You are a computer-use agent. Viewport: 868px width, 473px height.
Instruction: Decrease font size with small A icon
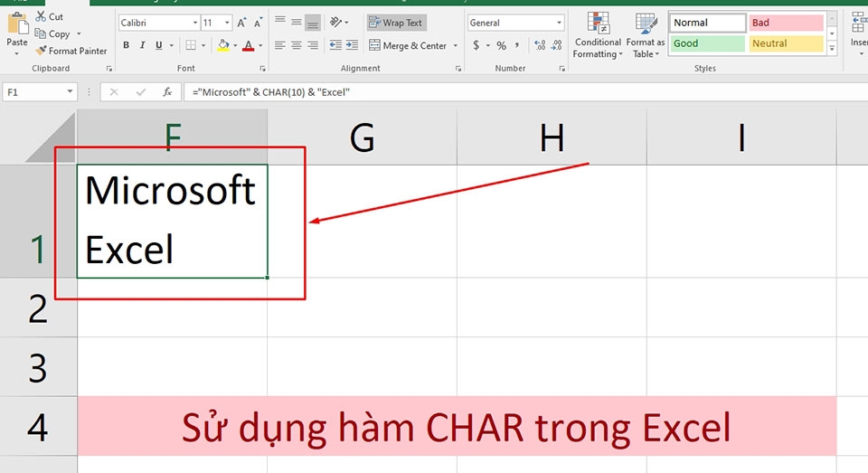[258, 23]
